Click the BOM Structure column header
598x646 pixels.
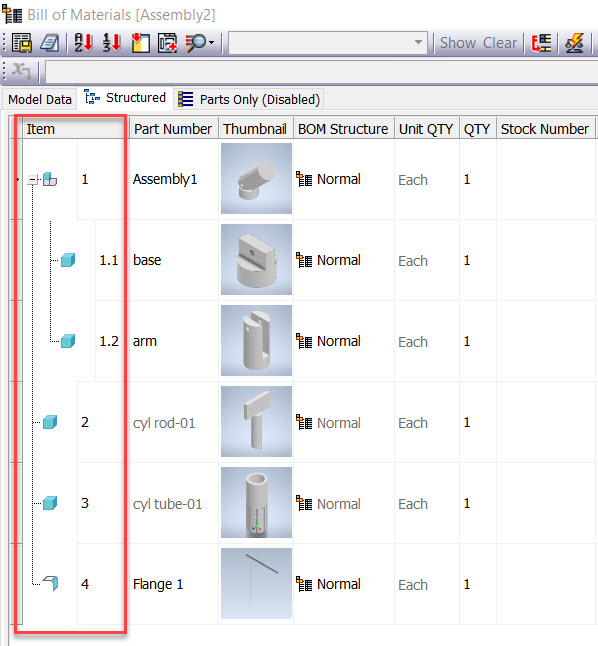coord(343,129)
